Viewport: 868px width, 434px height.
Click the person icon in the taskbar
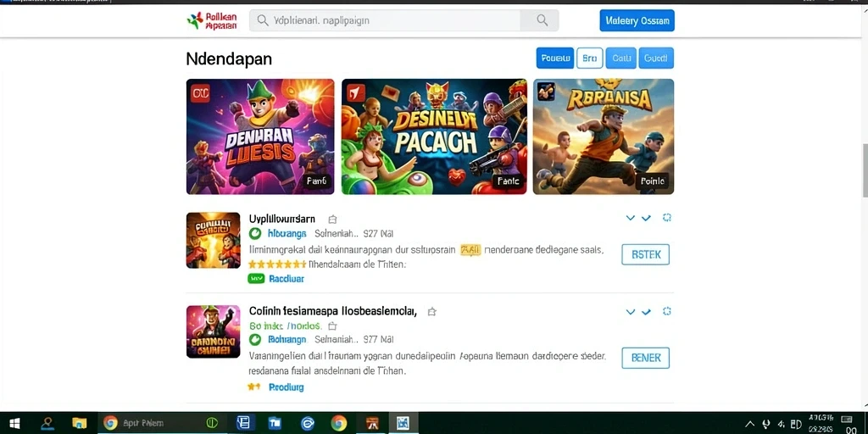point(47,424)
